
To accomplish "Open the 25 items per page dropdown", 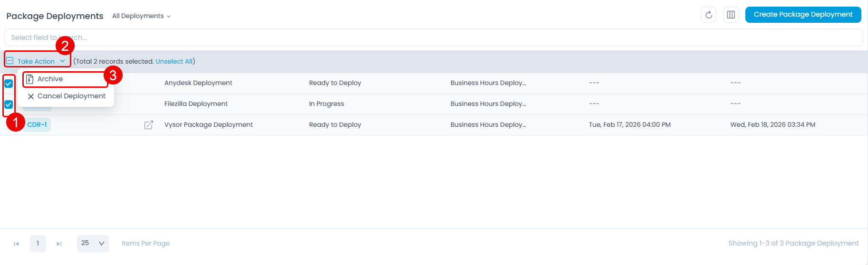I will pyautogui.click(x=93, y=243).
